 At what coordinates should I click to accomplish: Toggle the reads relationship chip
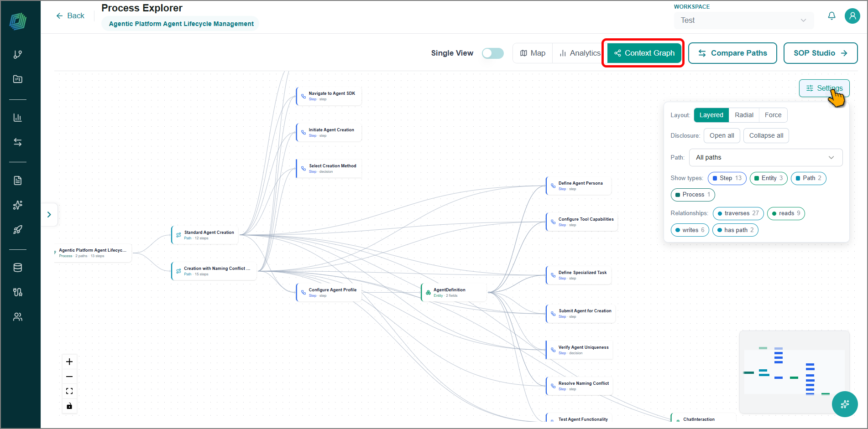[x=786, y=213]
